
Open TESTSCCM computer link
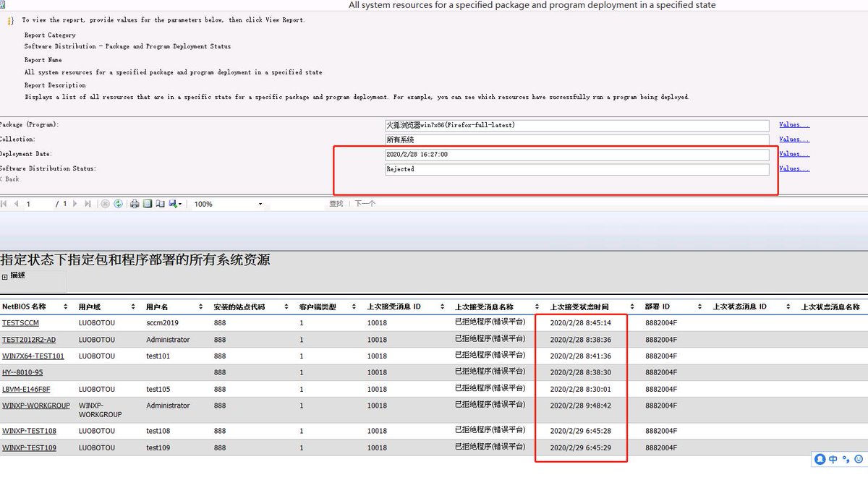tap(20, 323)
